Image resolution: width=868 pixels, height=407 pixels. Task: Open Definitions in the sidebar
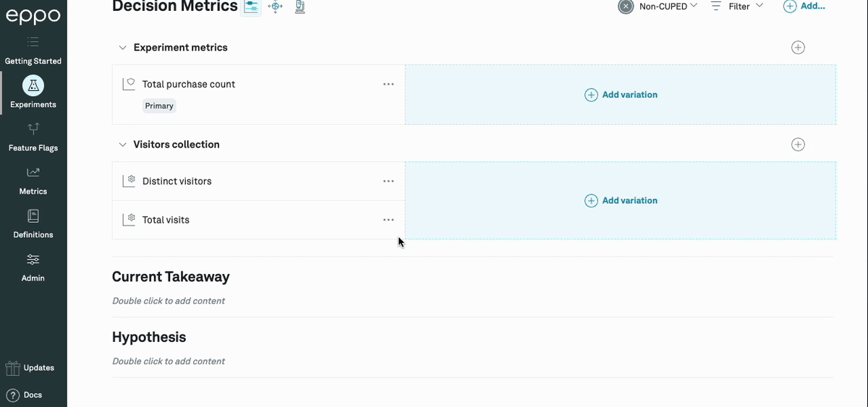tap(33, 223)
